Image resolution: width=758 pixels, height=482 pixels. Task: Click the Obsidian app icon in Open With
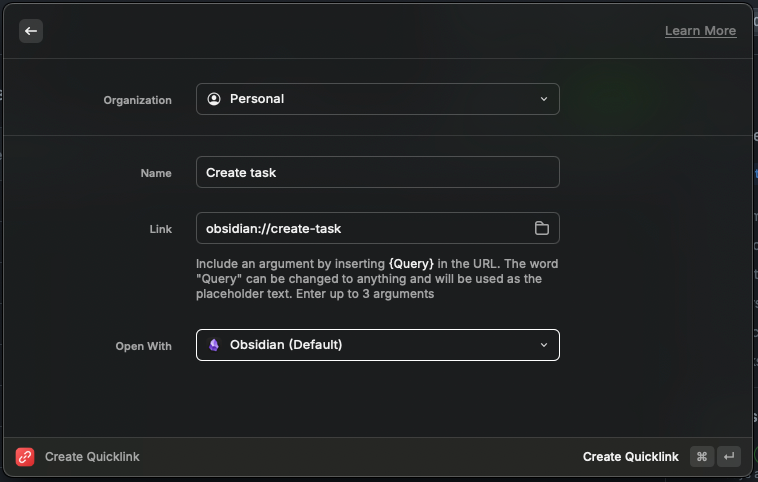point(214,345)
